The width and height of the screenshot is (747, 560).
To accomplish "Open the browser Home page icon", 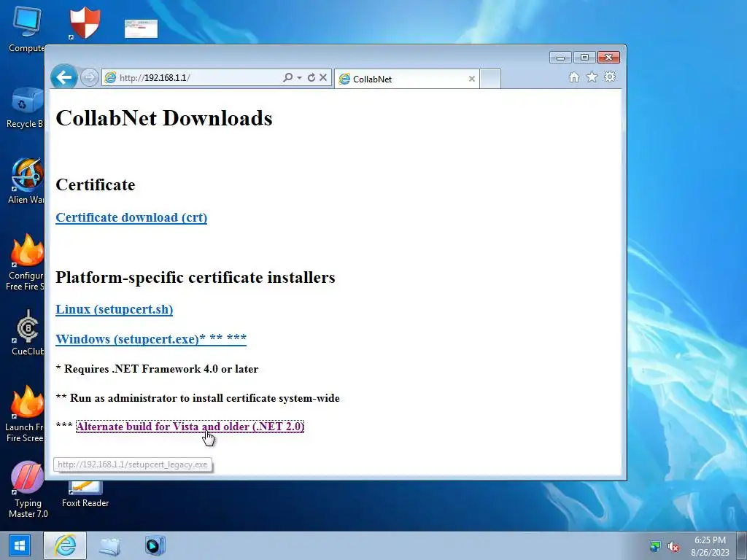I will (574, 77).
